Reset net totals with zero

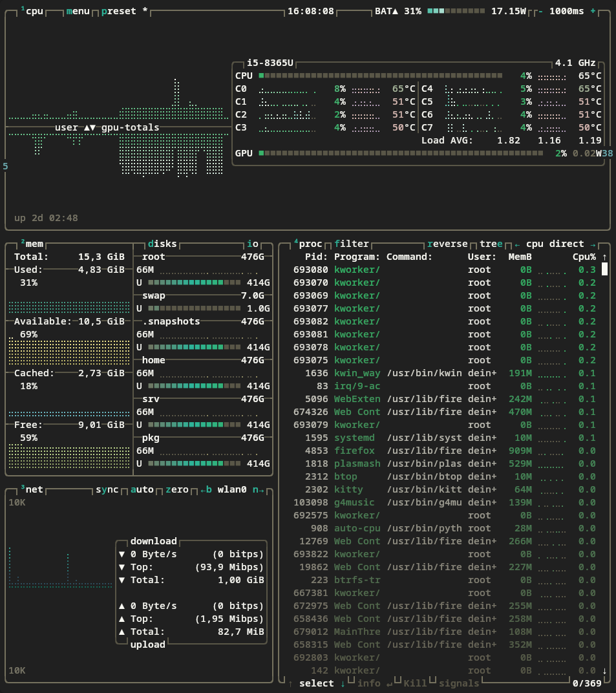pos(176,489)
